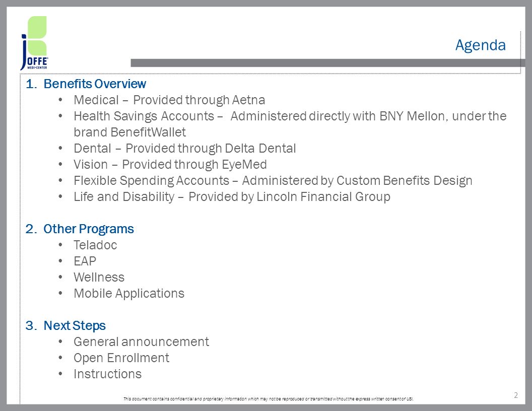Screen dimensions: 532x411
Task: Click the Benefits Overview heading
Action: (x=95, y=84)
